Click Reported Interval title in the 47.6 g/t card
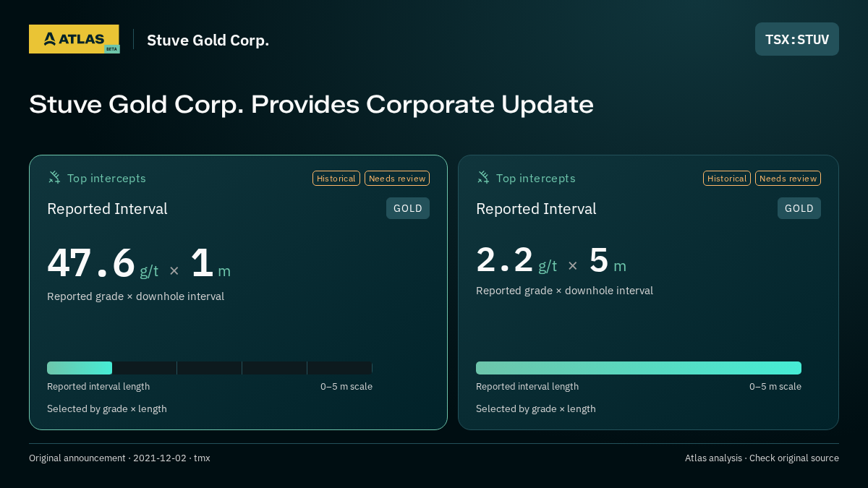 pyautogui.click(x=107, y=209)
